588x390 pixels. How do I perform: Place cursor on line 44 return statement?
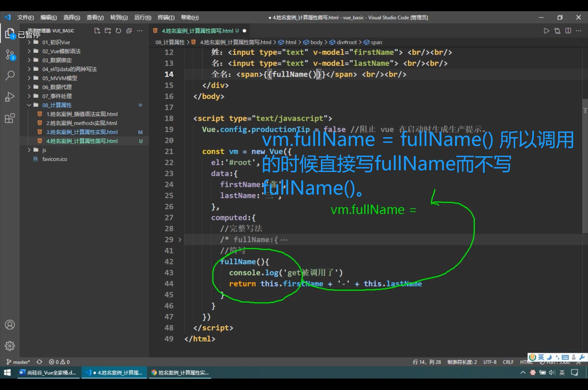pos(325,284)
